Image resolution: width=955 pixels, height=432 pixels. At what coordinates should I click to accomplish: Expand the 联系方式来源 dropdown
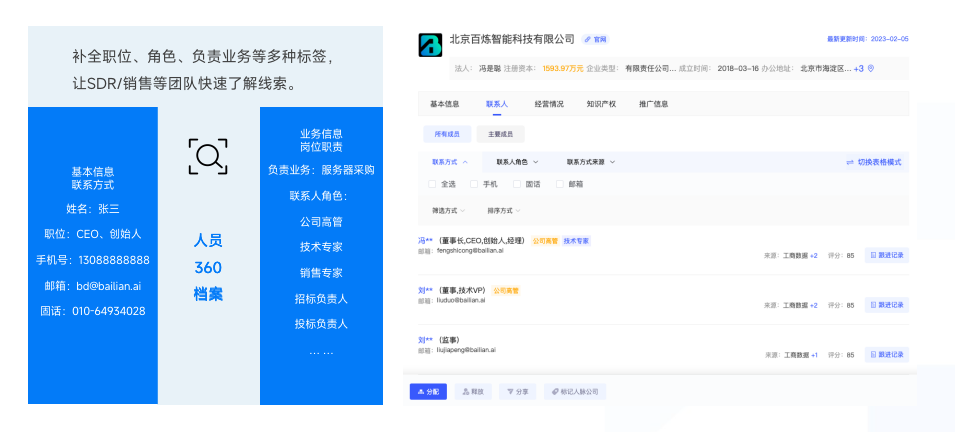click(x=591, y=162)
